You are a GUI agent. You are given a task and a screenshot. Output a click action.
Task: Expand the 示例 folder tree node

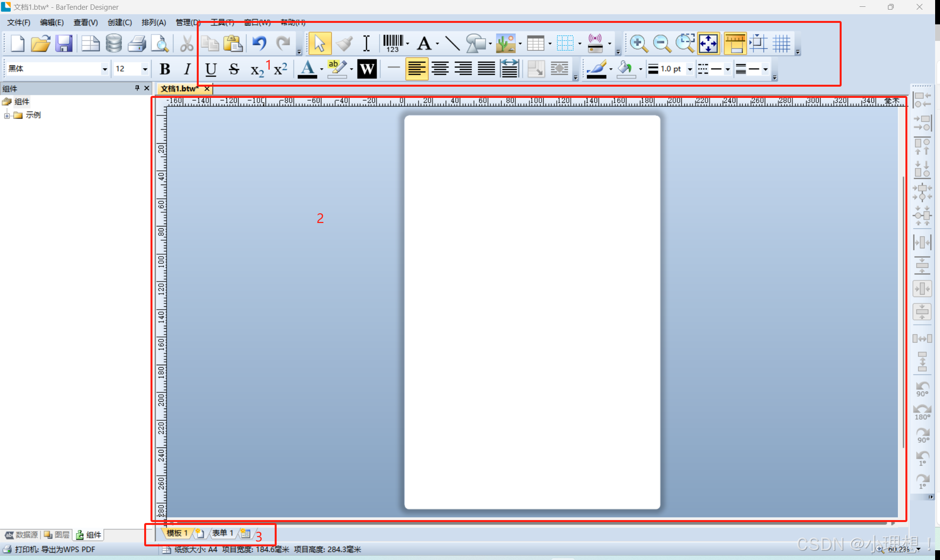click(x=7, y=115)
